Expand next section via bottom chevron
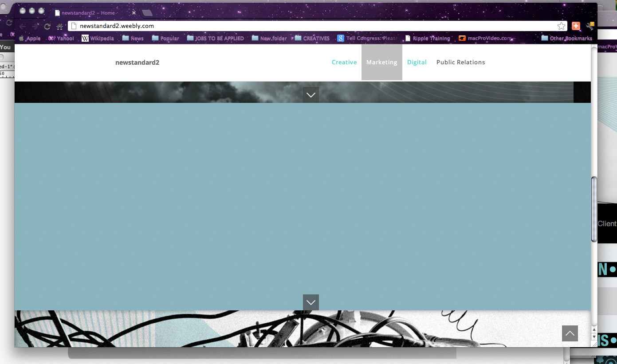 pos(311,302)
